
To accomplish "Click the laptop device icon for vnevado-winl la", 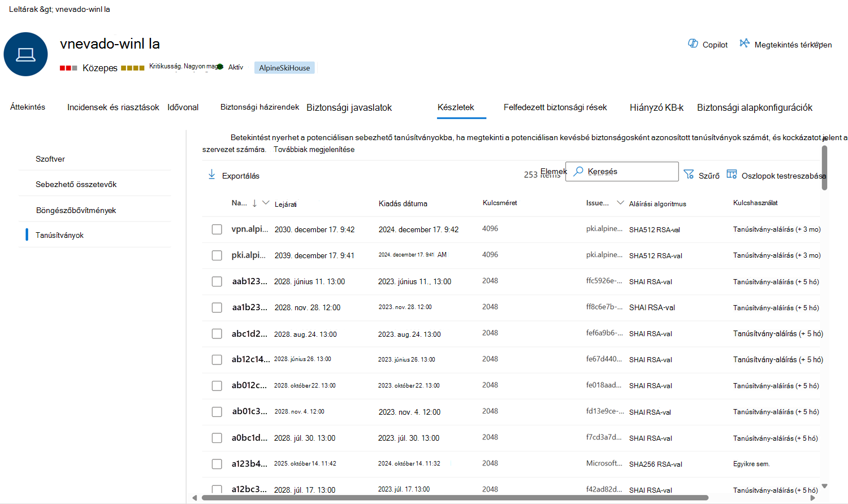I will coord(25,54).
